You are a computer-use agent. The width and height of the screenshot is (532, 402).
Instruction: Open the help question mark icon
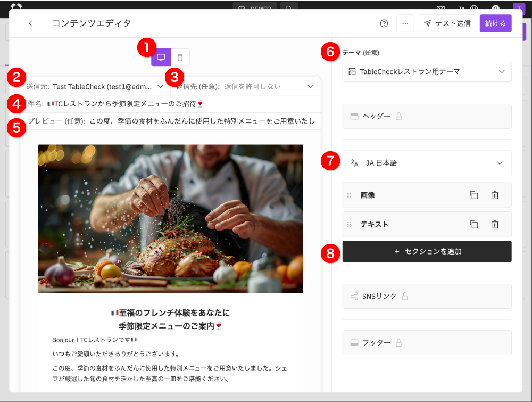point(384,23)
